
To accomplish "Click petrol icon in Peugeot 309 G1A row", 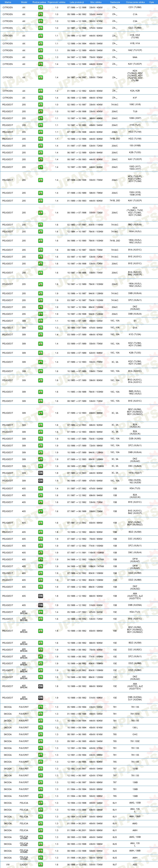I will 41,327.
